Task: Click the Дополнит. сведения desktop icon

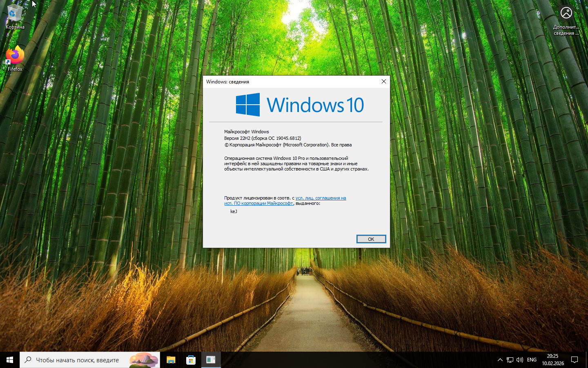Action: pos(566,20)
